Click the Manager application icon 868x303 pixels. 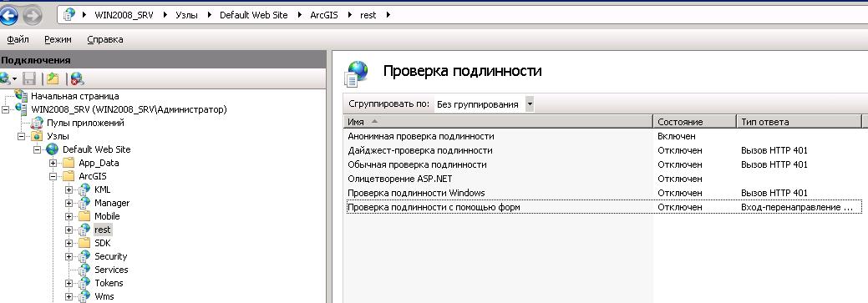(84, 203)
